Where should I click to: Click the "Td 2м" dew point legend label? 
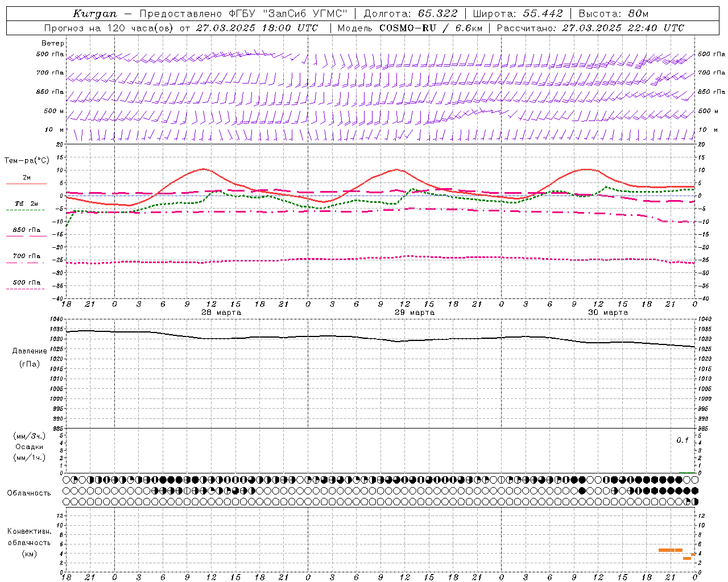27,203
